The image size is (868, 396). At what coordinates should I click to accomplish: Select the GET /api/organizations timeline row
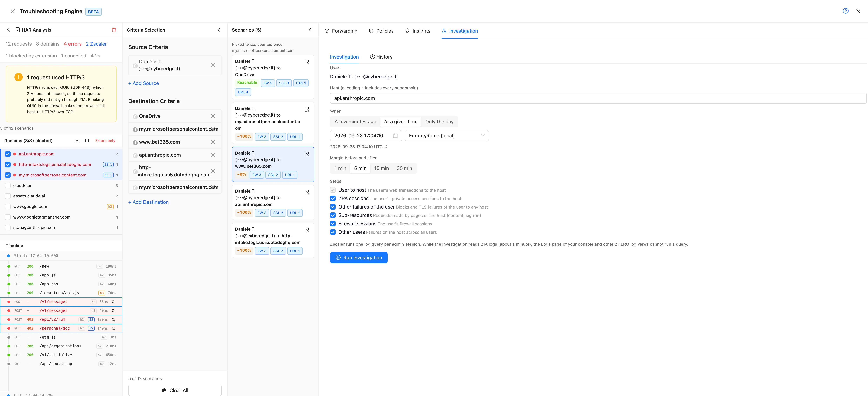[61, 346]
